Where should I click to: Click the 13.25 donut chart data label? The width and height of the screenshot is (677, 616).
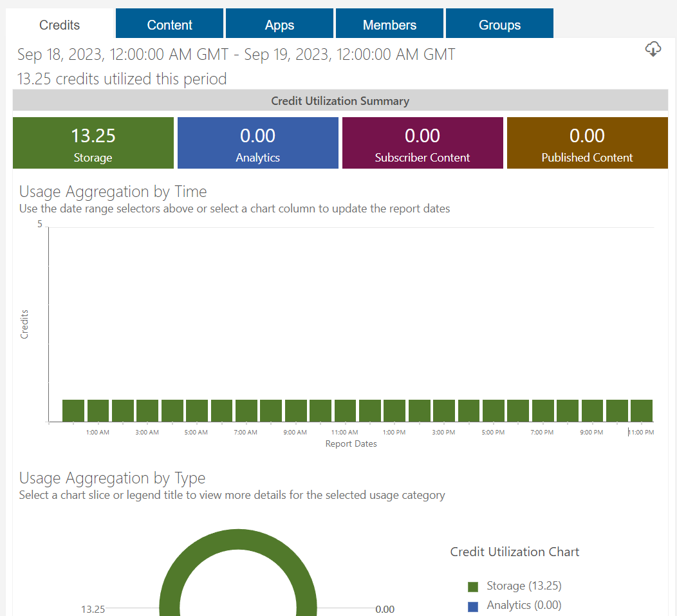93,609
